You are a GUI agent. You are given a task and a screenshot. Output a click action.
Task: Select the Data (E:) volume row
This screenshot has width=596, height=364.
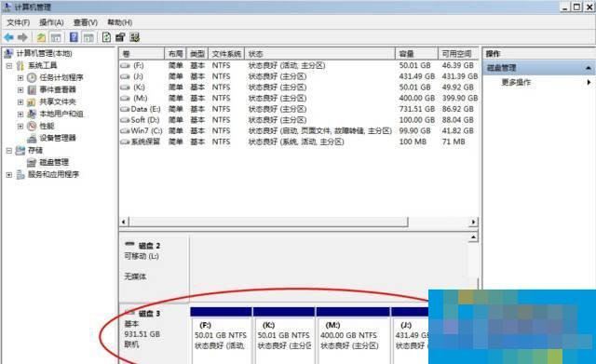(x=299, y=109)
